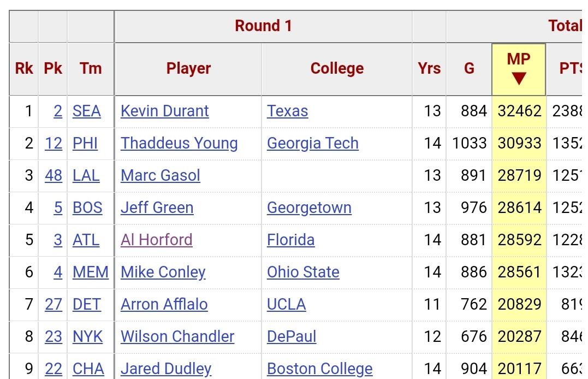
Task: Open Jared Dudley's player page
Action: (165, 369)
